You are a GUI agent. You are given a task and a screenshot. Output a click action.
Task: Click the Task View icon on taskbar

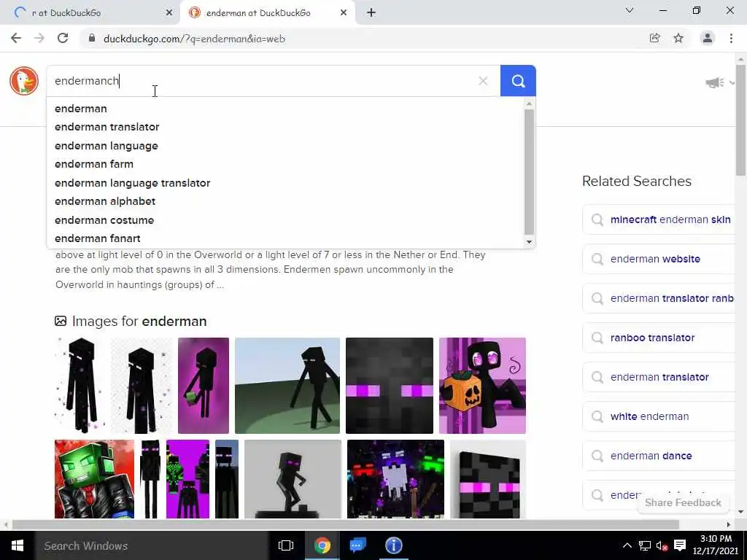pyautogui.click(x=286, y=545)
